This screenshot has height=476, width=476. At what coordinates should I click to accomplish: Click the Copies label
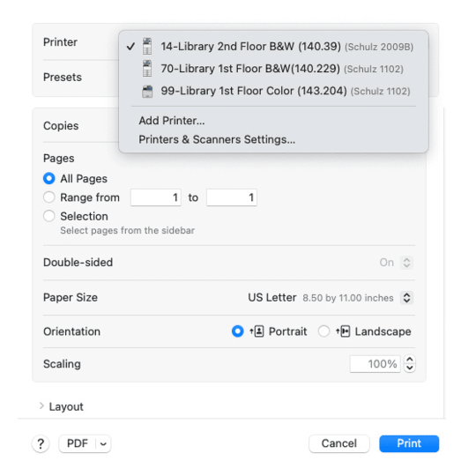coord(61,126)
